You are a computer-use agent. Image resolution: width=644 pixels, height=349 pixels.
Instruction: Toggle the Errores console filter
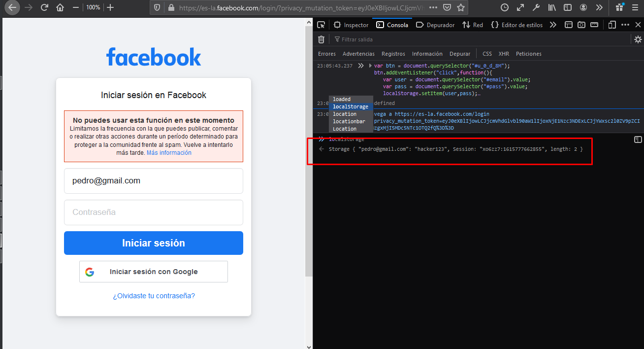326,53
